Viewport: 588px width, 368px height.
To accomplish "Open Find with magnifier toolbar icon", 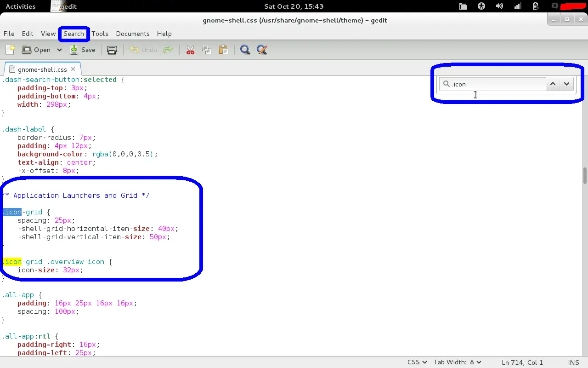I will [x=245, y=50].
